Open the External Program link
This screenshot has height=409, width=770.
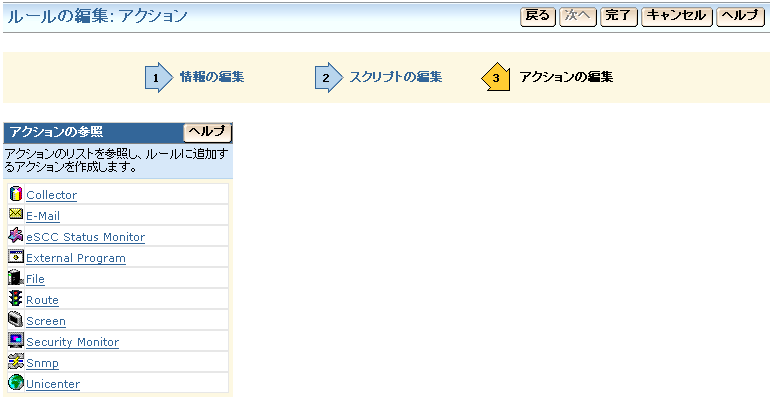[x=76, y=259]
